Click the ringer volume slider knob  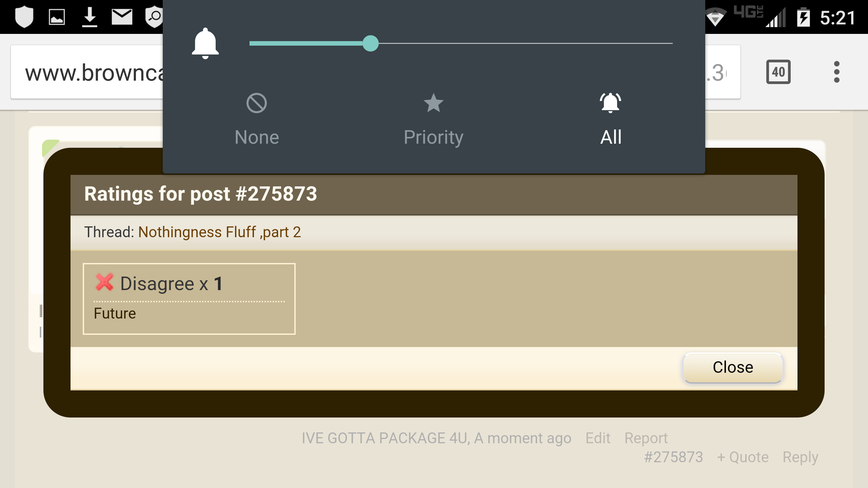pyautogui.click(x=370, y=43)
